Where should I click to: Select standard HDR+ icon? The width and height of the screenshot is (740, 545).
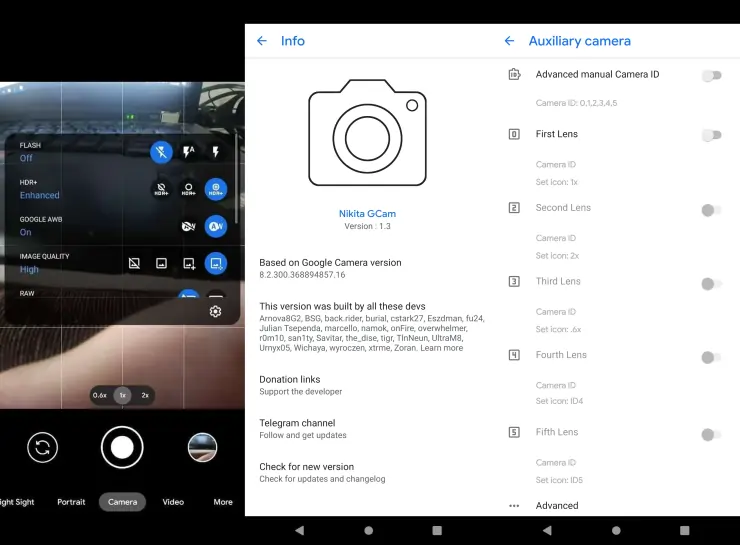click(x=188, y=189)
